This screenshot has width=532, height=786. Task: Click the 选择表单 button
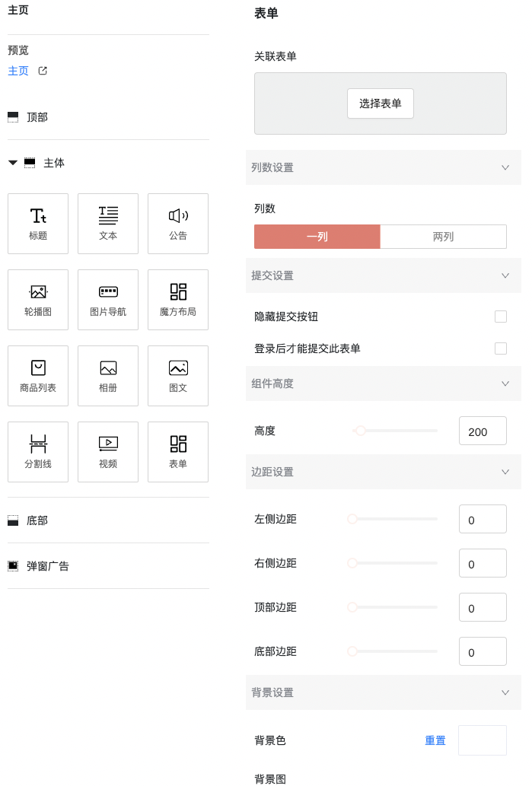(381, 103)
